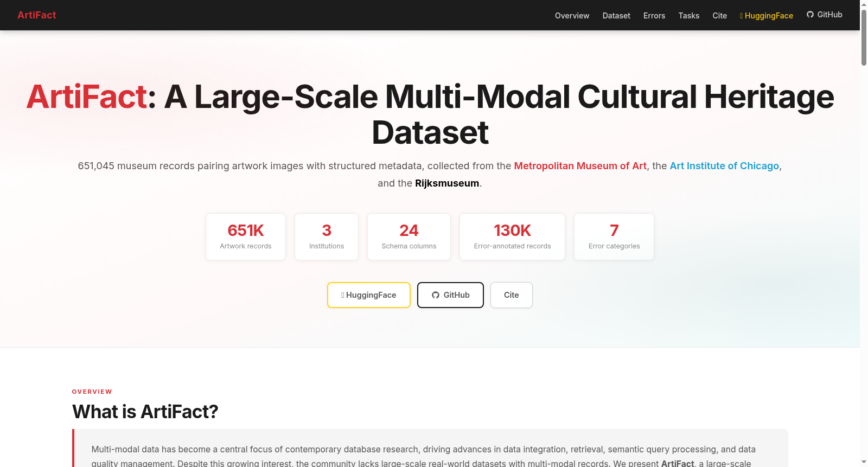Open the Overview nav item
This screenshot has width=868, height=467.
point(572,16)
